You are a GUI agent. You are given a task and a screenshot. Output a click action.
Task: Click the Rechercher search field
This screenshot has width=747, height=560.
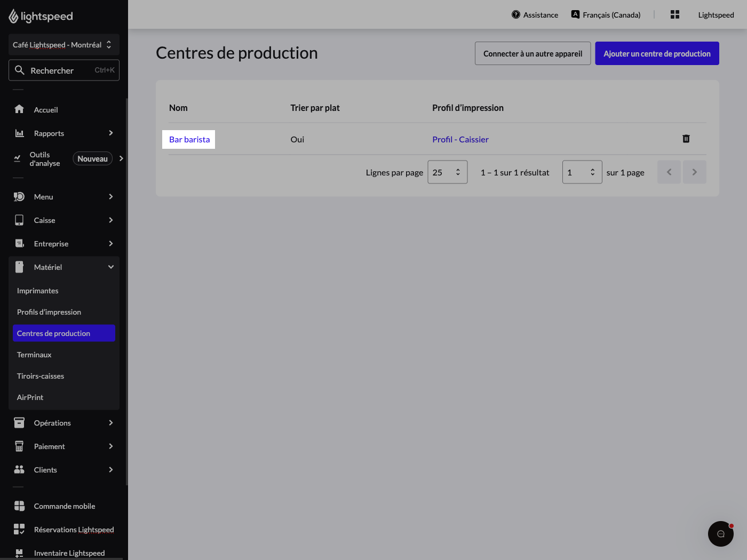click(64, 70)
